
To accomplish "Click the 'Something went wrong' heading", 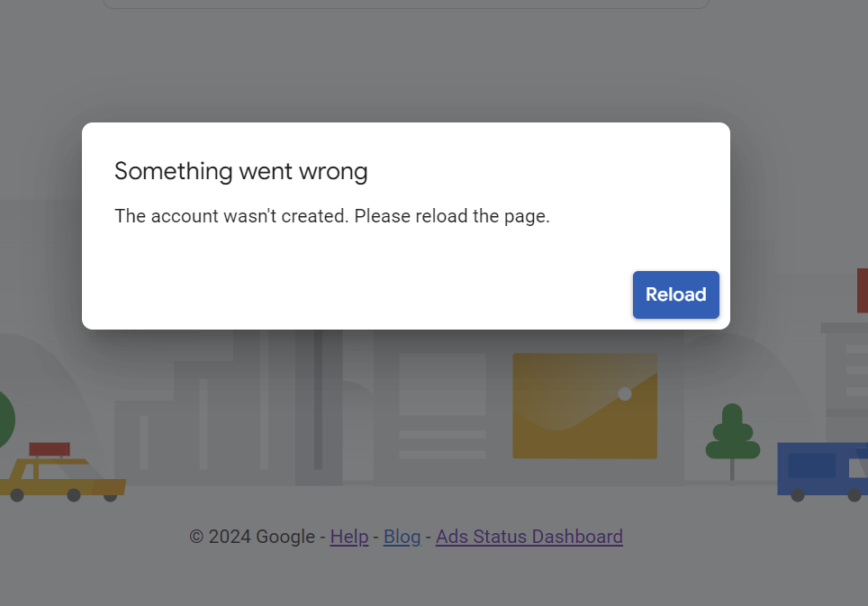I will 240,171.
